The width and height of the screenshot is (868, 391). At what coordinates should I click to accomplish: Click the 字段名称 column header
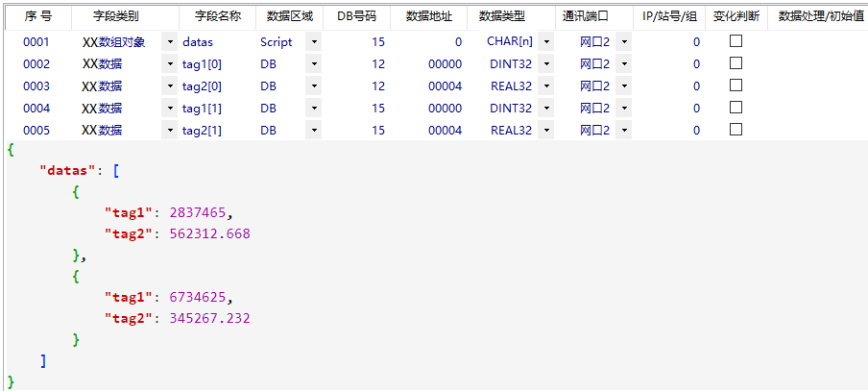click(217, 16)
